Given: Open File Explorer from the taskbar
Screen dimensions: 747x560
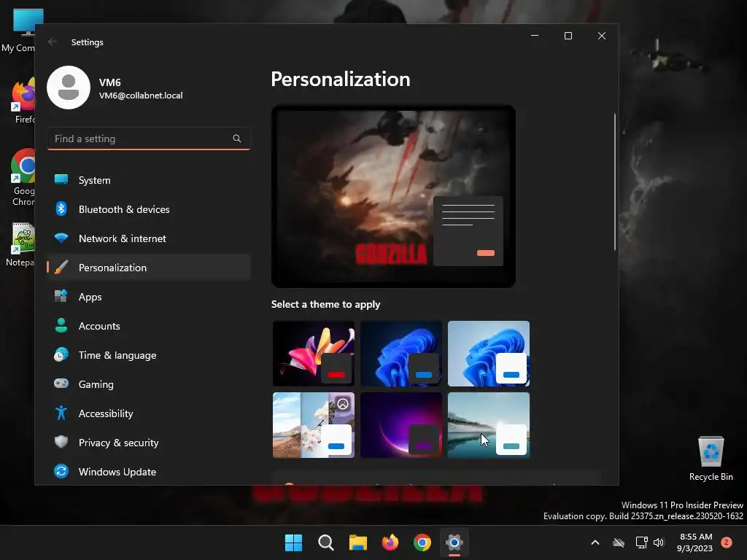Looking at the screenshot, I should coord(357,542).
